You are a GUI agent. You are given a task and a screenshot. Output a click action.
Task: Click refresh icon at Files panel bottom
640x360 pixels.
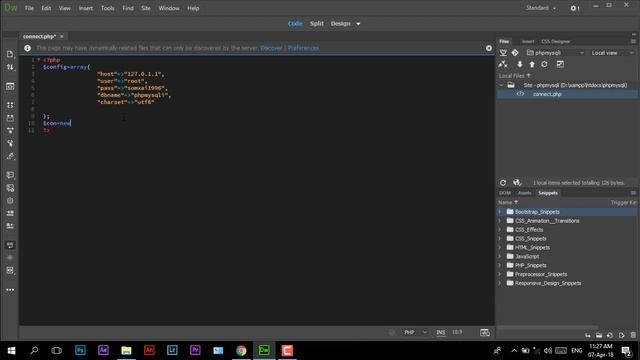click(503, 183)
